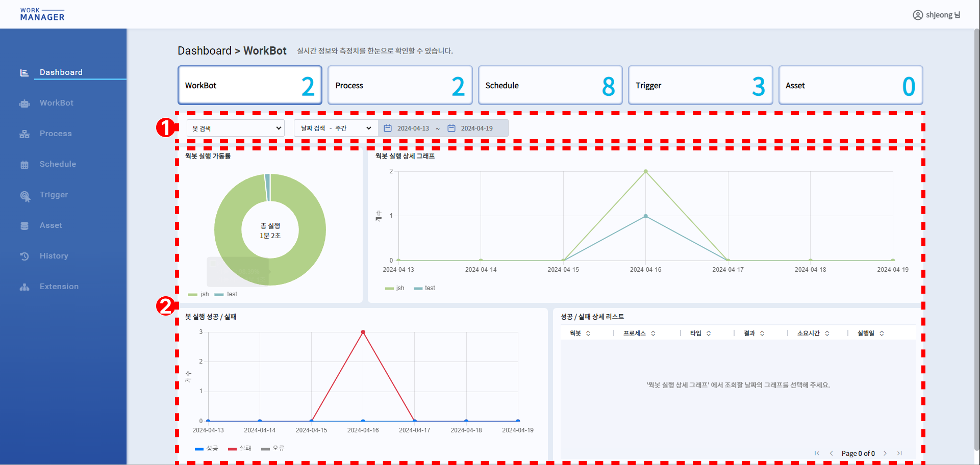The width and height of the screenshot is (980, 465).
Task: Select the Schedule summary card
Action: (550, 85)
